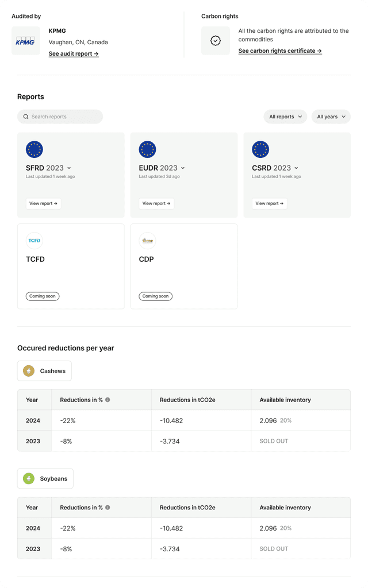This screenshot has height=588, width=368.
Task: Click View report on the EUDR card
Action: 156,204
